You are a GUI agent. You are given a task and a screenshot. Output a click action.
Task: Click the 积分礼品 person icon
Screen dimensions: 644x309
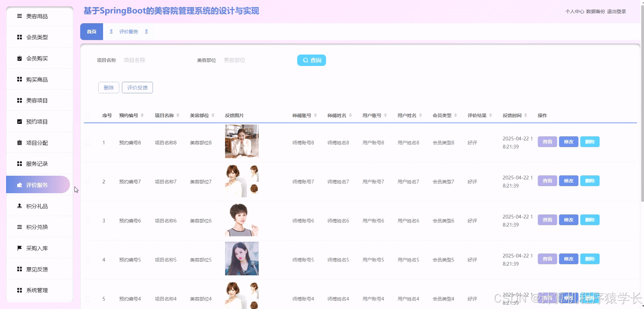20,206
